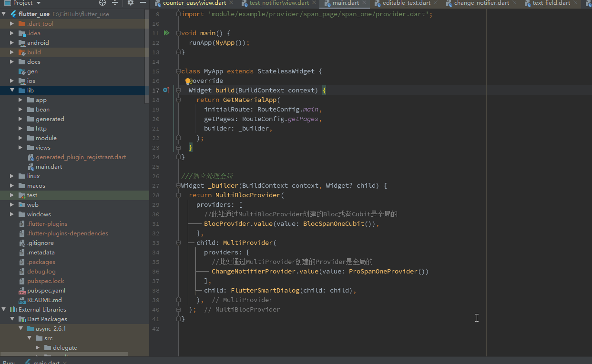The image size is (592, 364).
Task: Click the override gutter marker on line 17
Action: click(x=166, y=90)
